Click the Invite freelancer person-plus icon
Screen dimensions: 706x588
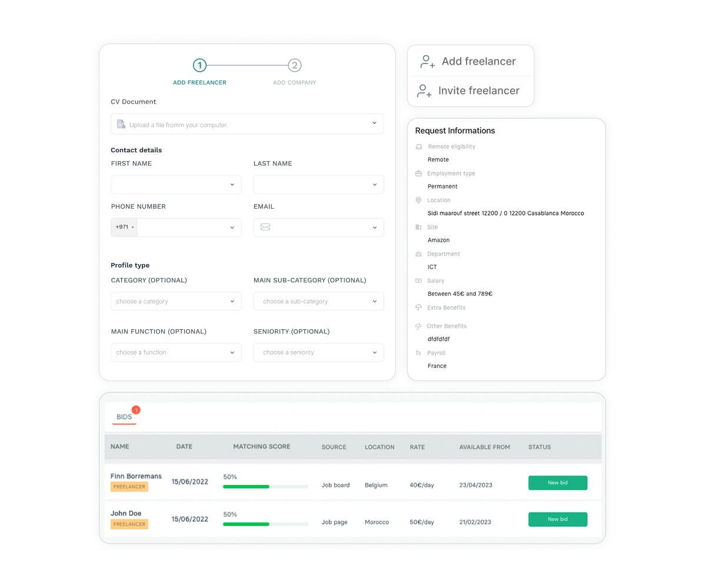424,91
